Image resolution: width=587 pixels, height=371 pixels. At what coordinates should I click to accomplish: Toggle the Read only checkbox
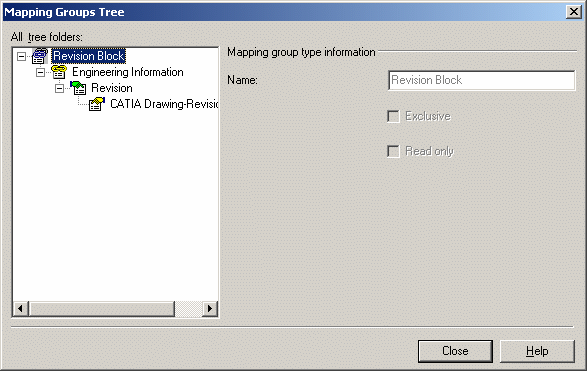click(x=393, y=152)
